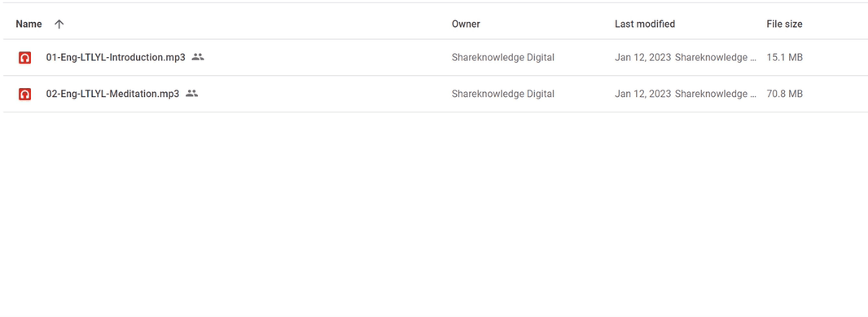Click the truncated modifier name in Meditation row
The height and width of the screenshot is (317, 868).
(x=715, y=94)
